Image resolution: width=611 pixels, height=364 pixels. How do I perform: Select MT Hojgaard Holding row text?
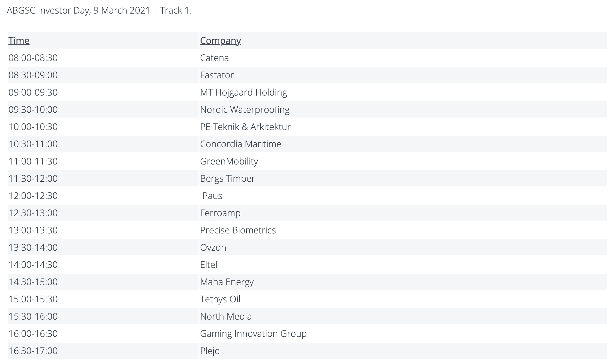click(x=243, y=92)
